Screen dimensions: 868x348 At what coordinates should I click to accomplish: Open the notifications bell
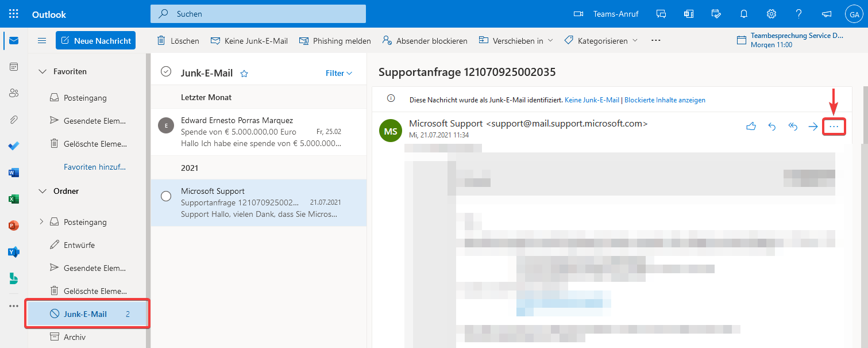click(x=744, y=14)
